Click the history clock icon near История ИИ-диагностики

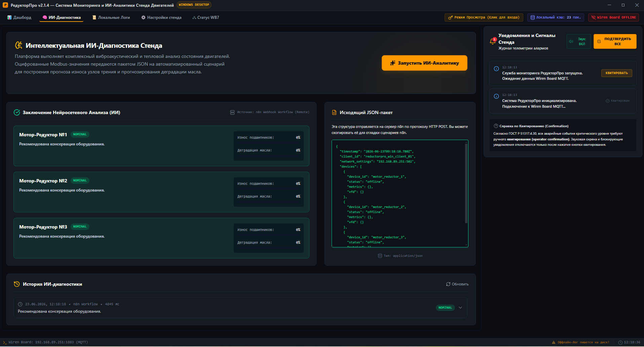coord(16,284)
